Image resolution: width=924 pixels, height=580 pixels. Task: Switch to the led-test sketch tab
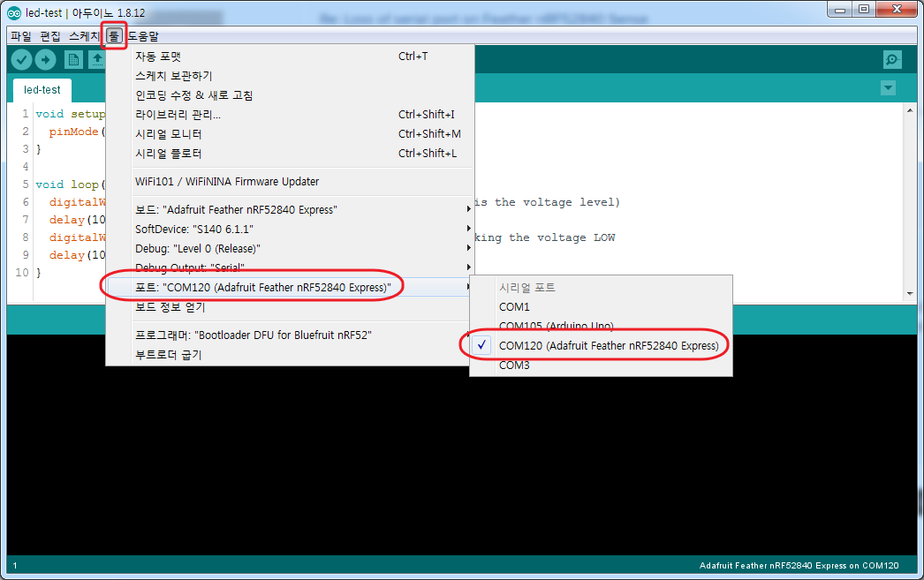pos(42,90)
